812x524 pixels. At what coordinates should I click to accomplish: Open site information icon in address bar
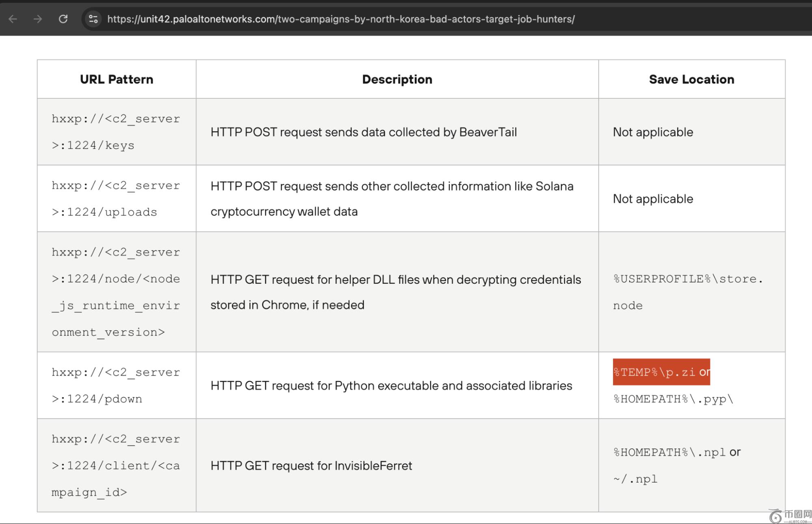93,19
